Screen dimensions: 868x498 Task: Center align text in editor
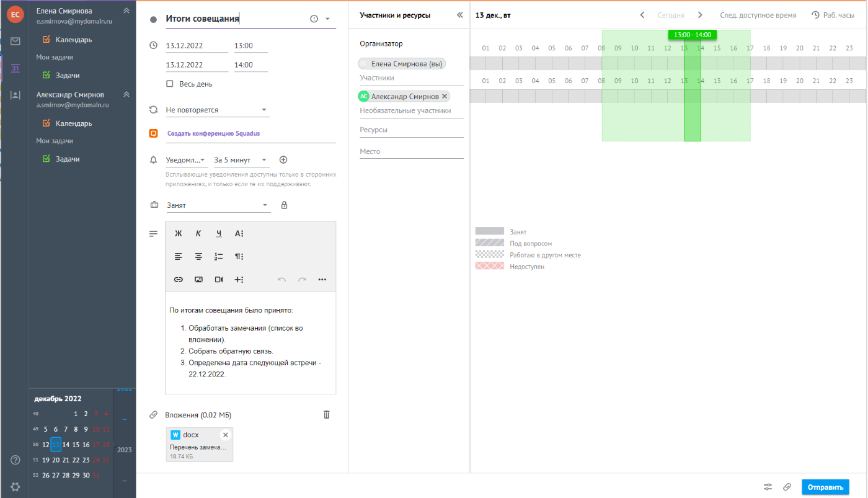point(198,256)
